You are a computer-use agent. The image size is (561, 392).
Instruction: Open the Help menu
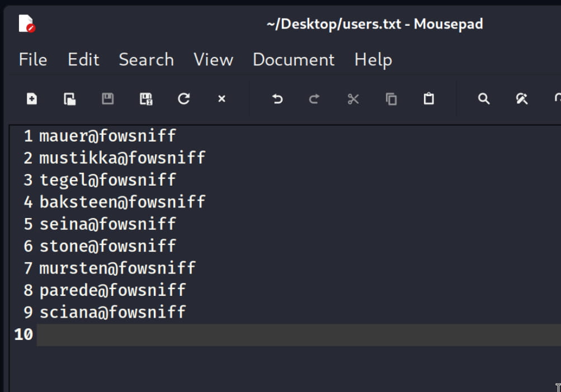tap(373, 60)
